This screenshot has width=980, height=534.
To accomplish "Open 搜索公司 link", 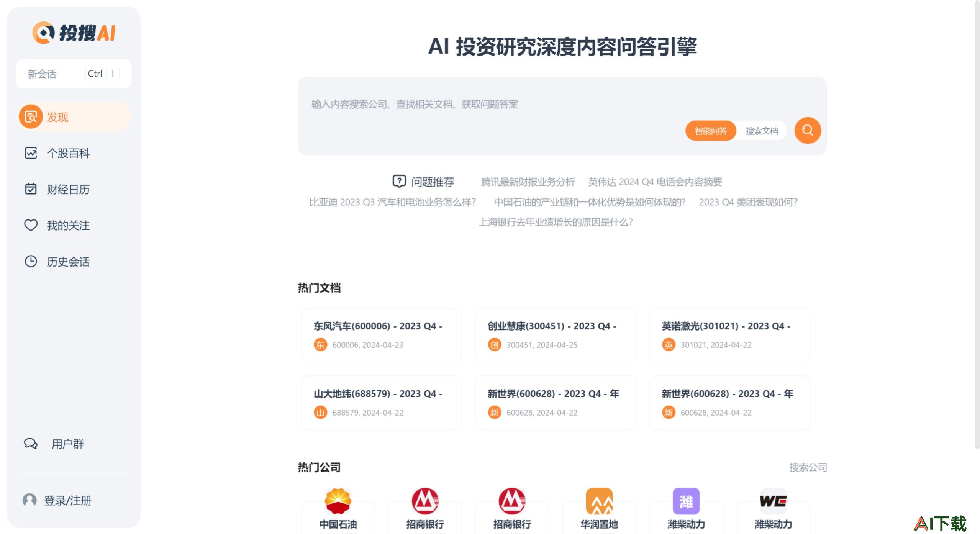I will point(808,467).
